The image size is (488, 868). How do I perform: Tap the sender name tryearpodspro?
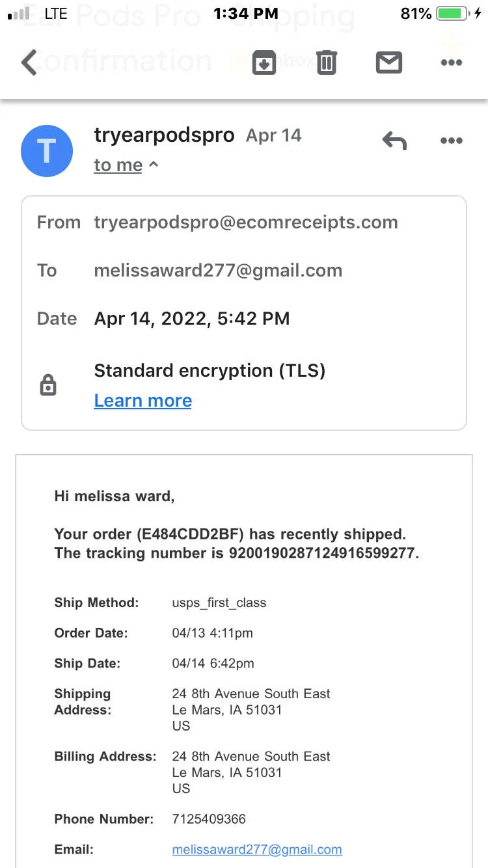tap(164, 135)
